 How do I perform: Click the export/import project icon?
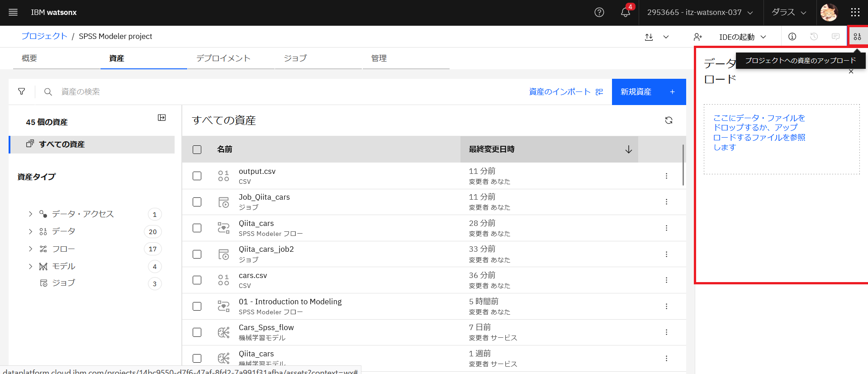pos(649,37)
